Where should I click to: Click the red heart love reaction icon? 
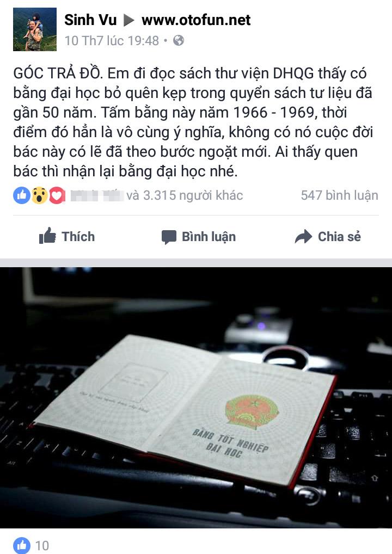click(x=57, y=195)
